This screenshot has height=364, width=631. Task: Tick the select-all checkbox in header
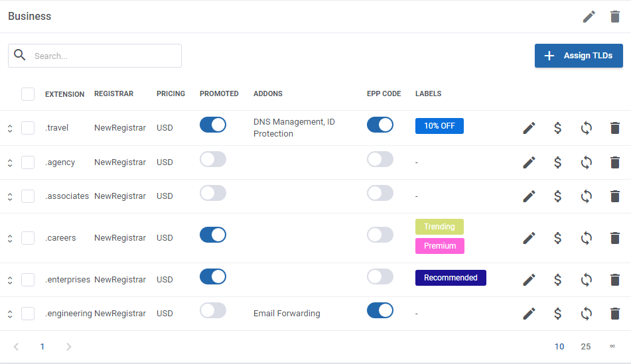[x=28, y=94]
